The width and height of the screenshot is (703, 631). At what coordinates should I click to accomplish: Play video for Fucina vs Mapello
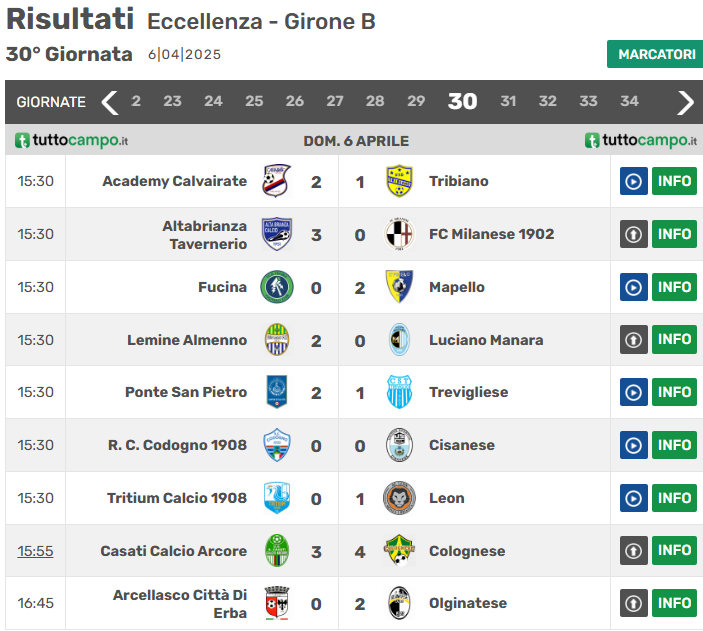tap(634, 287)
